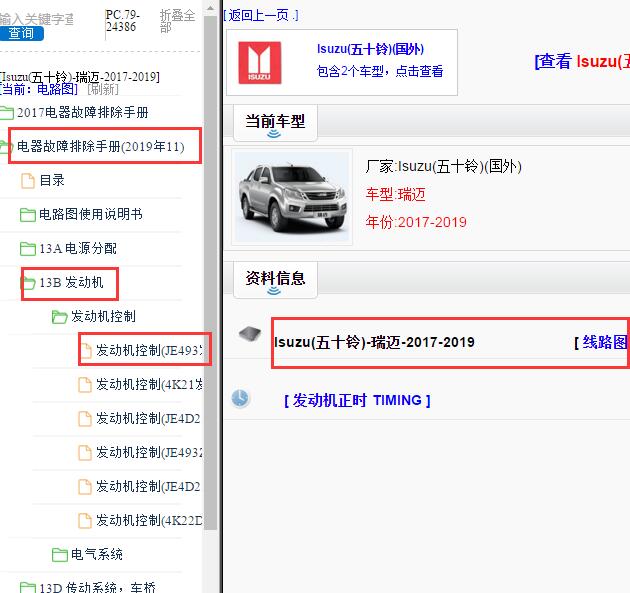Click the blue 查询 search button
This screenshot has height=593, width=630.
[21, 33]
